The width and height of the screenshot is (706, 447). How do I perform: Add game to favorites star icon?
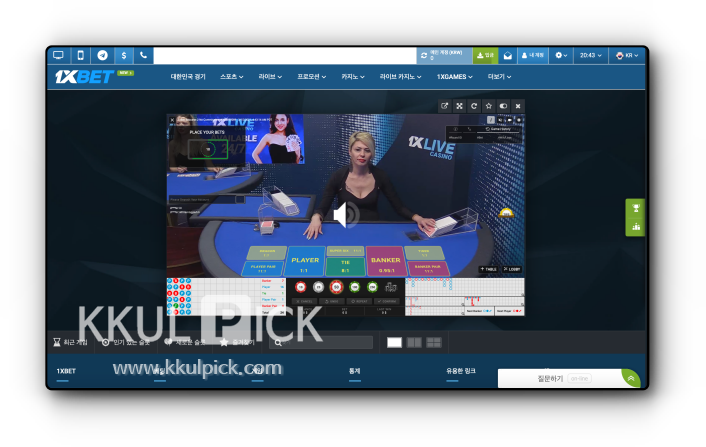(x=489, y=106)
